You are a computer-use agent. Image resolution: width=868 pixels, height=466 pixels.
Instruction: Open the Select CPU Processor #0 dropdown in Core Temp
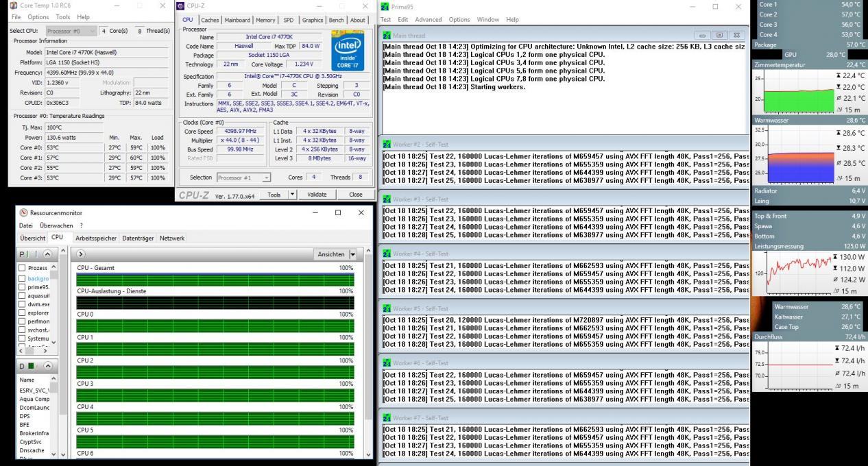(x=71, y=31)
